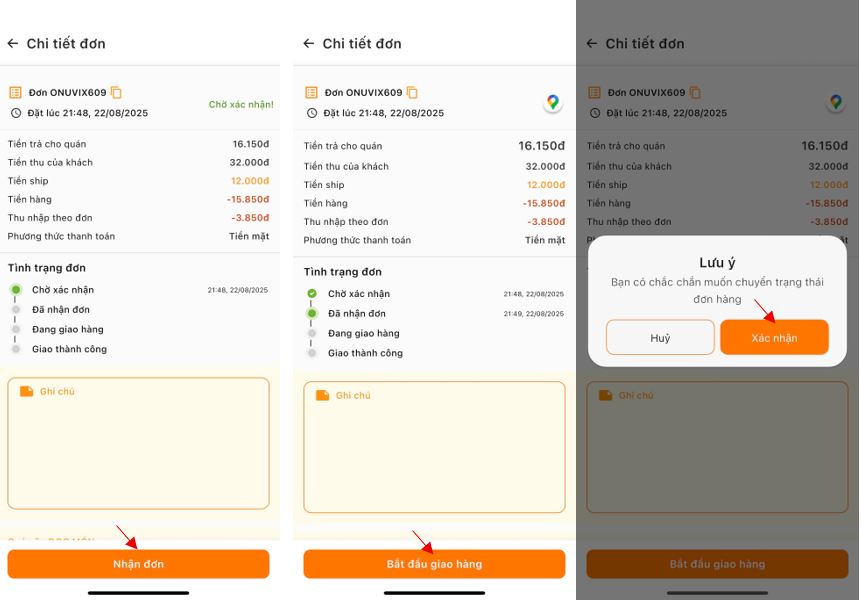The height and width of the screenshot is (600, 861).
Task: Tap green check mark beside Chờ xác nhận step
Action: pyautogui.click(x=311, y=294)
